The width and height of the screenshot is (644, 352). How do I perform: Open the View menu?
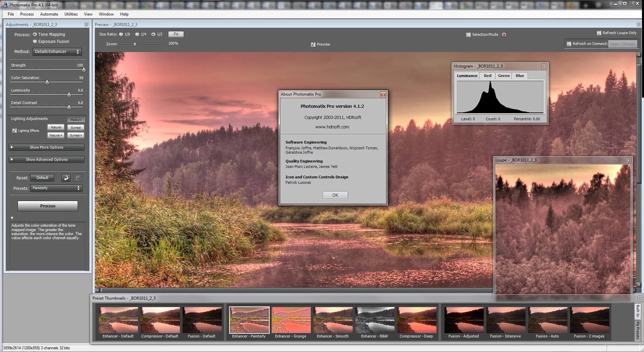click(x=88, y=14)
